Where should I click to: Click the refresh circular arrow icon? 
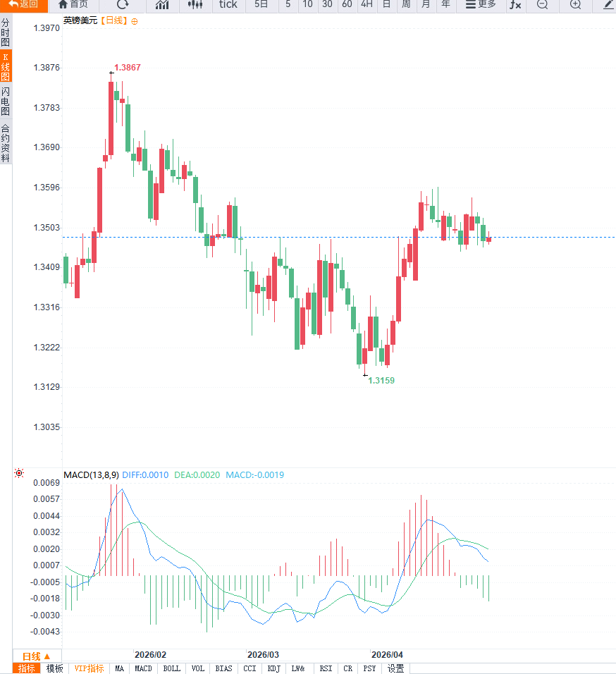(x=123, y=5)
